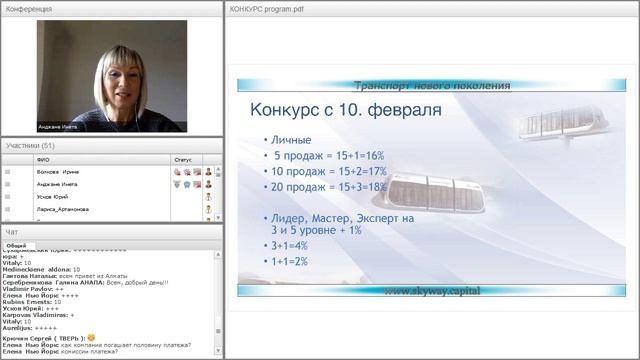Click chat scrollbar thumb
Image resolution: width=640 pixels, height=360 pixels.
[x=218, y=331]
